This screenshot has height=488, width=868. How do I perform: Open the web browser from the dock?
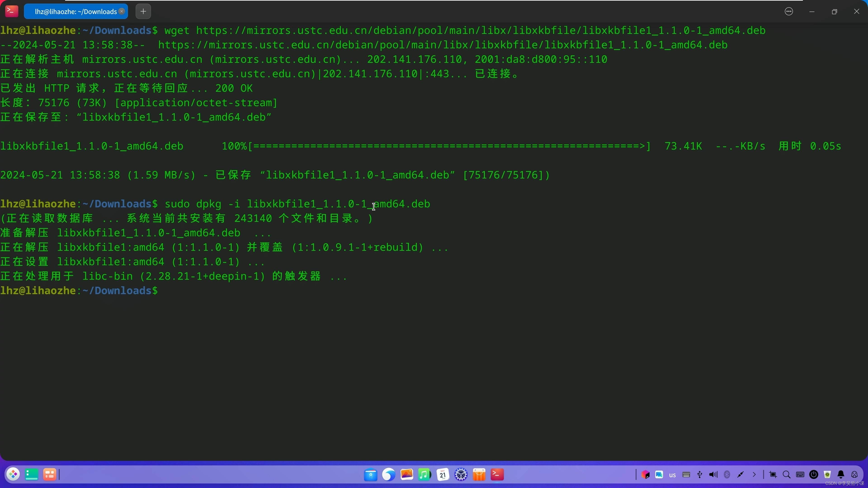tap(389, 475)
